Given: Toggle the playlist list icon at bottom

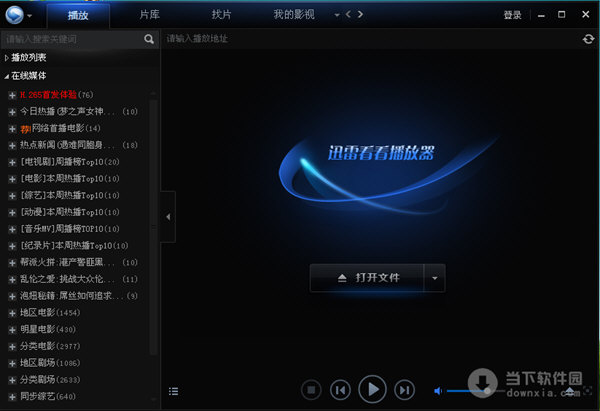Looking at the screenshot, I should (x=174, y=390).
